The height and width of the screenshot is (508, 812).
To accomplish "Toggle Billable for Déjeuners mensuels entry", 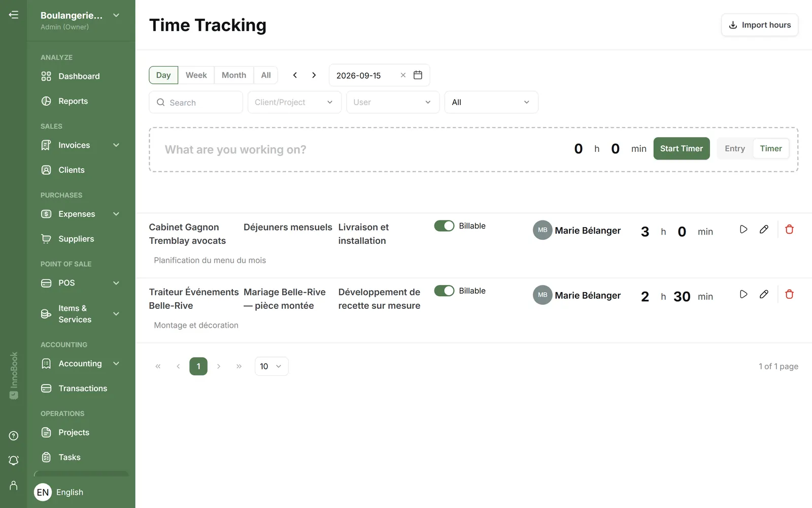I will pos(444,226).
